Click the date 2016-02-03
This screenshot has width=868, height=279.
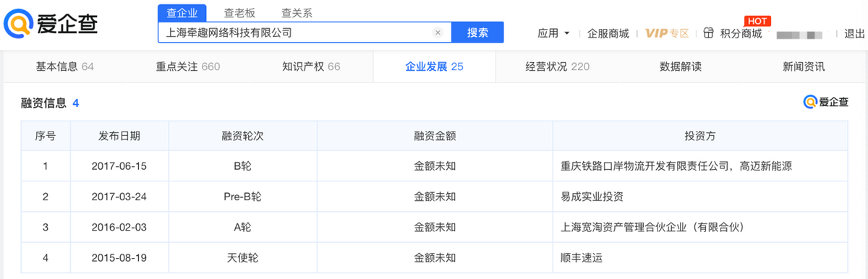point(119,227)
